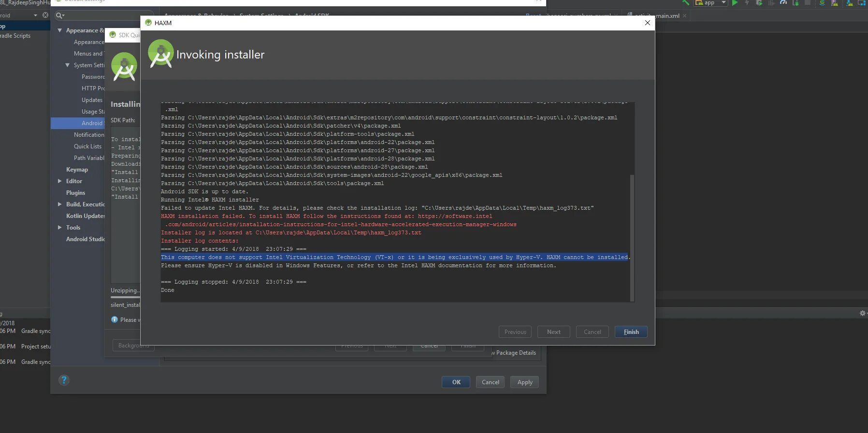
Task: Click the Make Project hammer icon
Action: click(686, 3)
